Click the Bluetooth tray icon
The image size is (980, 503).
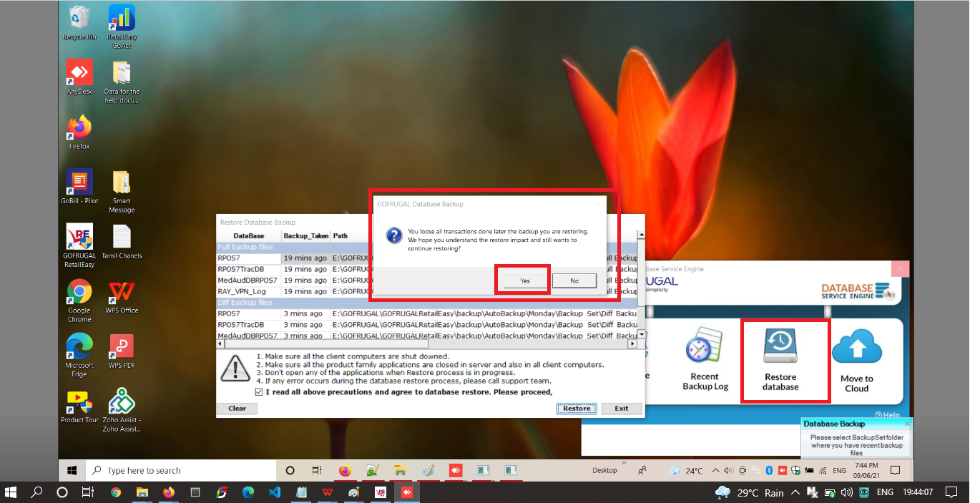point(769,470)
